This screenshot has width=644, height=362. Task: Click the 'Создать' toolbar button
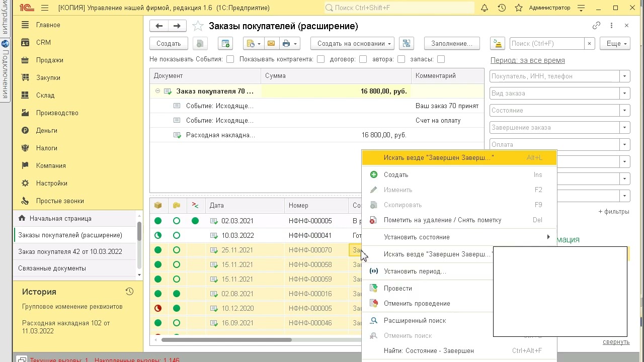click(169, 44)
